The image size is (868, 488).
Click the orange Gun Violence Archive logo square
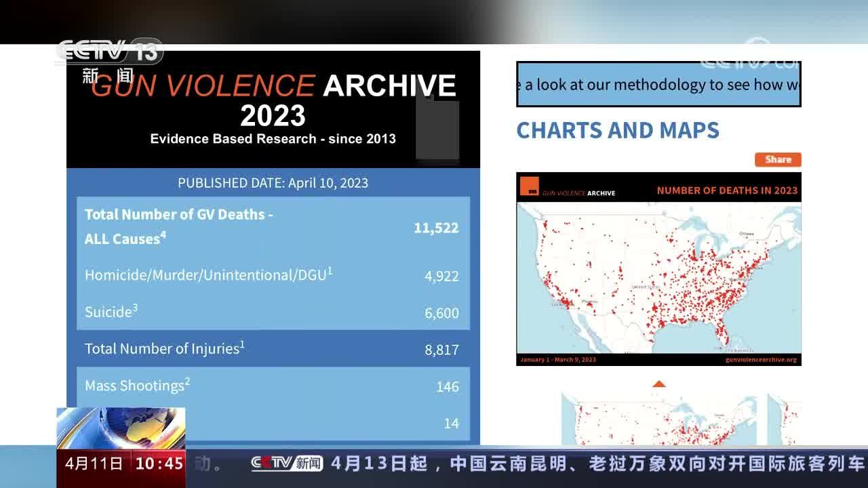[x=530, y=186]
